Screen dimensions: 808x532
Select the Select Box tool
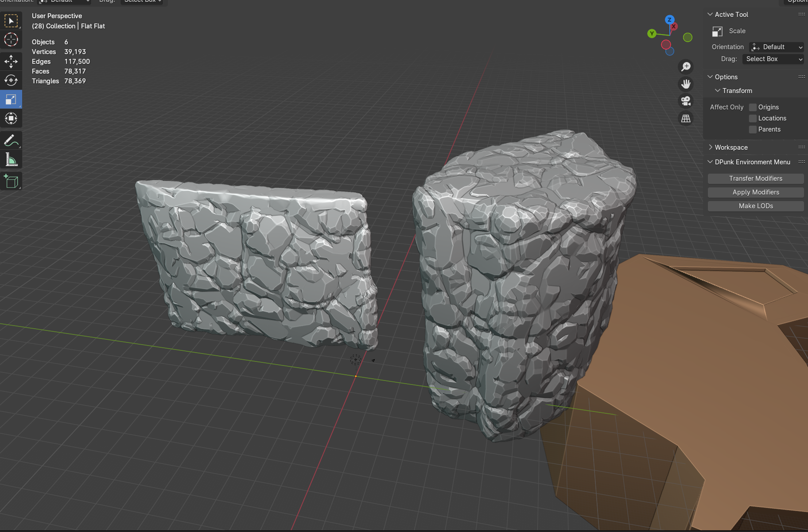point(11,21)
